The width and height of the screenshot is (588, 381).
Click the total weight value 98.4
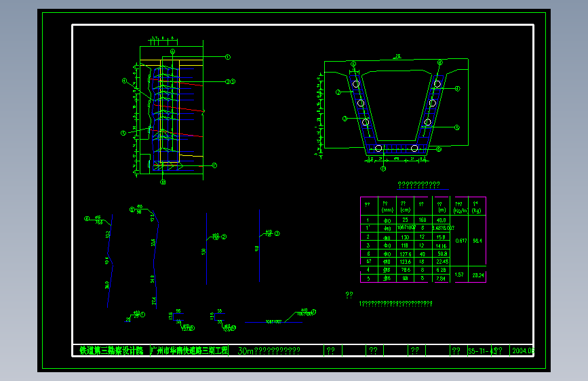click(477, 241)
